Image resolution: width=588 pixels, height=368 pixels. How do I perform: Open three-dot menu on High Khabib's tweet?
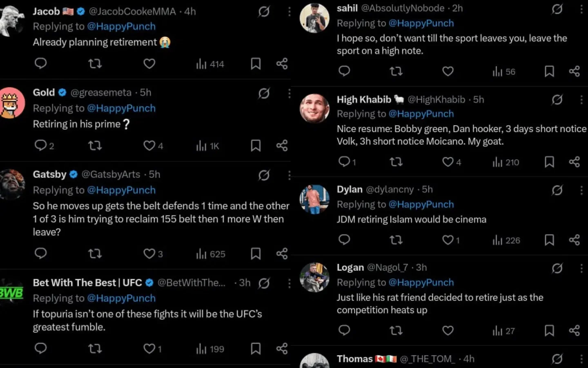[x=581, y=99]
